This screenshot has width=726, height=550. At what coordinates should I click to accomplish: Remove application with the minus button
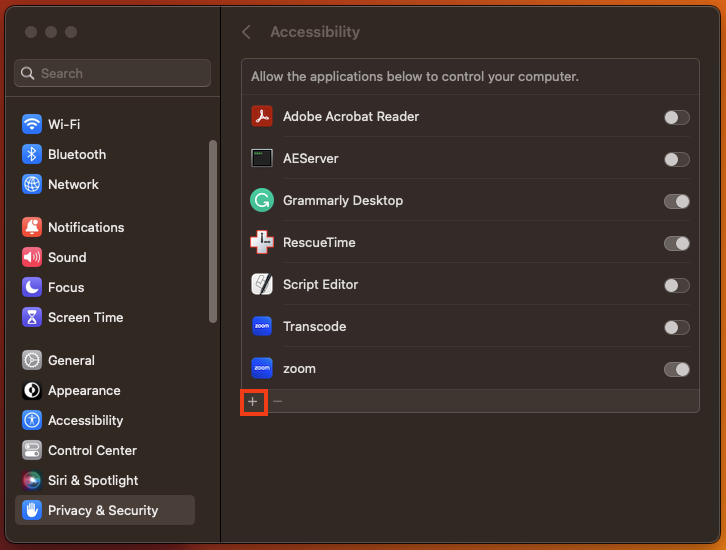tap(277, 401)
